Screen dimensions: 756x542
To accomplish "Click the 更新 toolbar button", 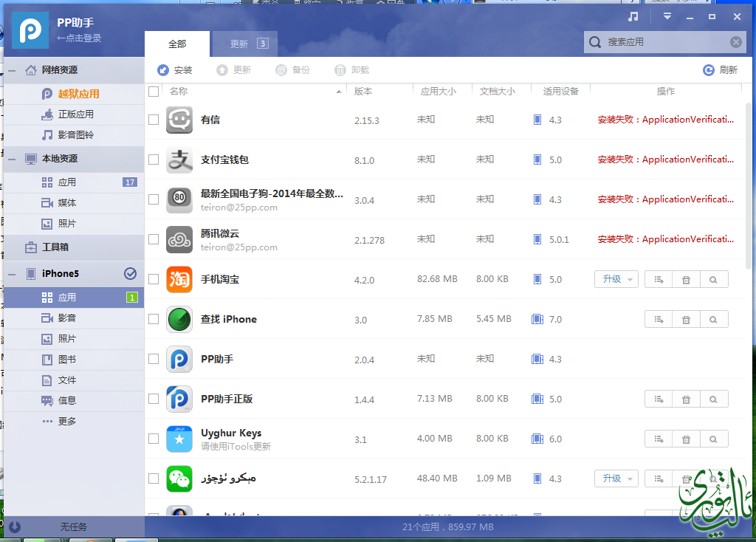I will [x=233, y=70].
